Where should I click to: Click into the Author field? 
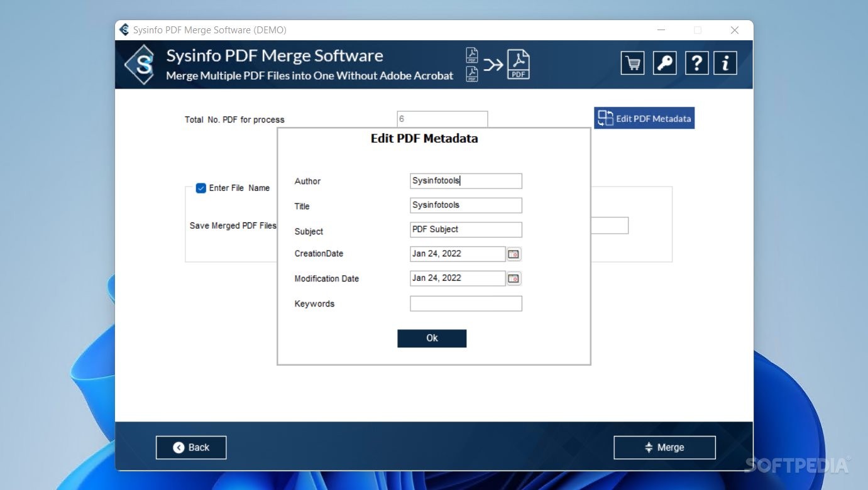point(466,181)
